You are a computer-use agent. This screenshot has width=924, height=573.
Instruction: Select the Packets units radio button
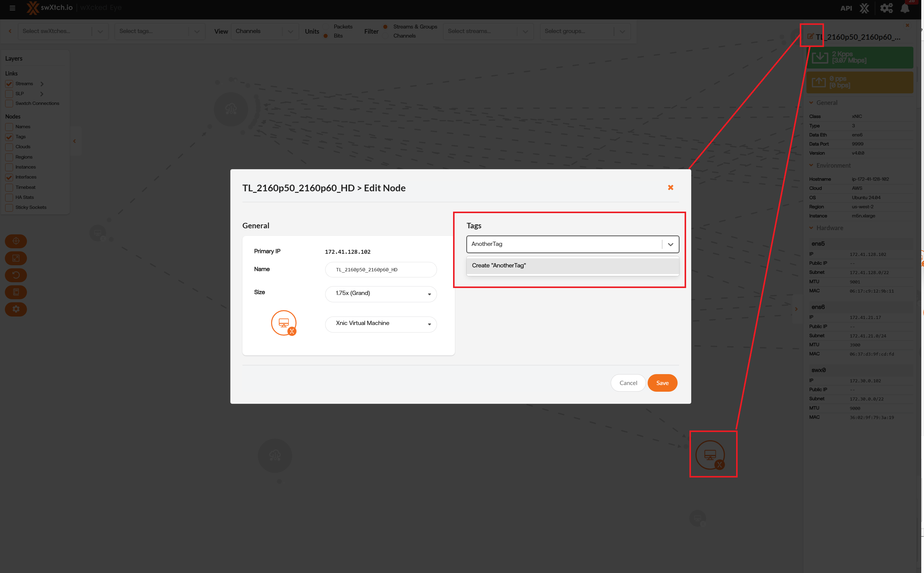pos(326,27)
